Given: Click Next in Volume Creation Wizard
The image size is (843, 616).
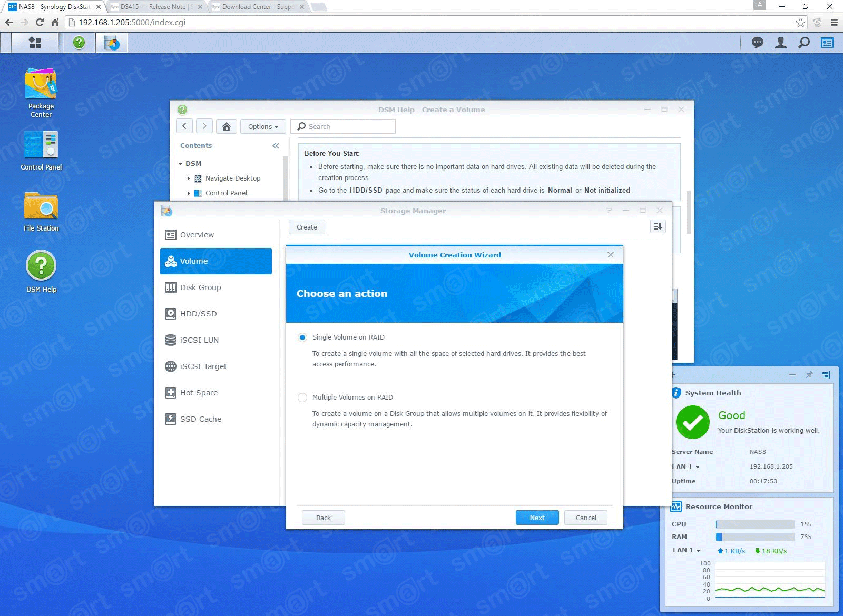Looking at the screenshot, I should click(537, 518).
